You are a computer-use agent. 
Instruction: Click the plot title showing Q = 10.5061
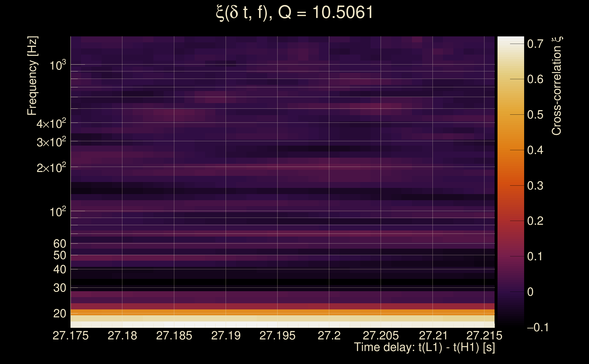click(x=294, y=13)
